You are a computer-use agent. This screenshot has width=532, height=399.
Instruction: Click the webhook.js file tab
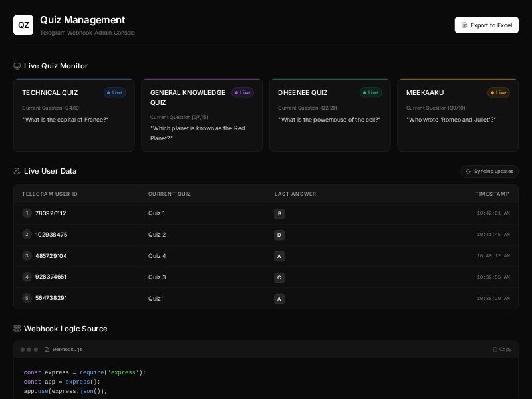coord(67,350)
